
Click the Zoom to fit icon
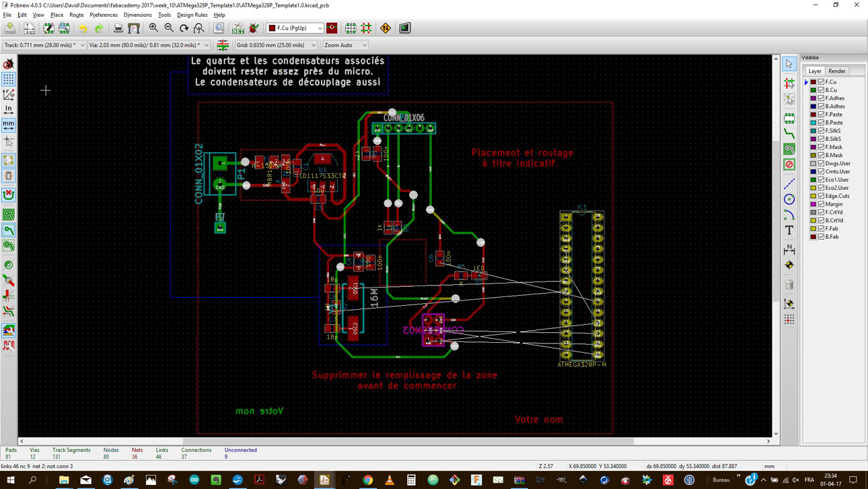[x=199, y=28]
